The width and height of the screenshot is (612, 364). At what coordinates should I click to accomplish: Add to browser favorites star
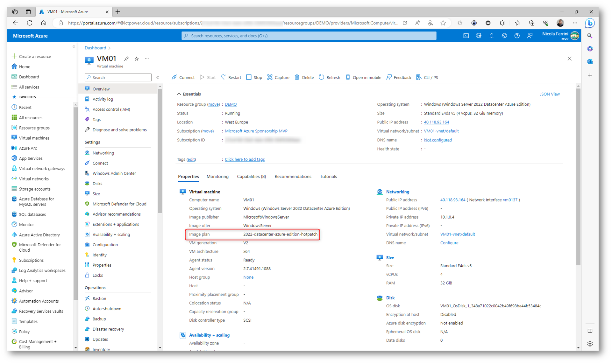(443, 23)
